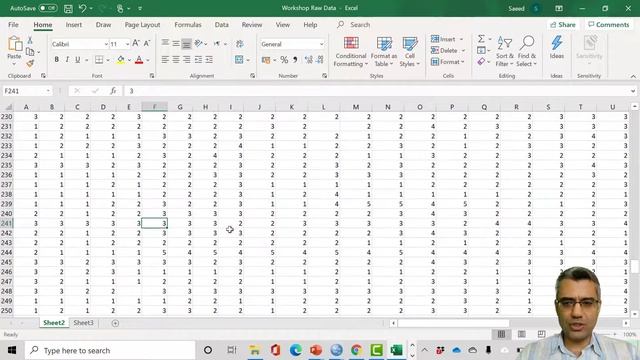The height and width of the screenshot is (360, 640).
Task: Click taskbar Type here to search box
Action: (110, 350)
